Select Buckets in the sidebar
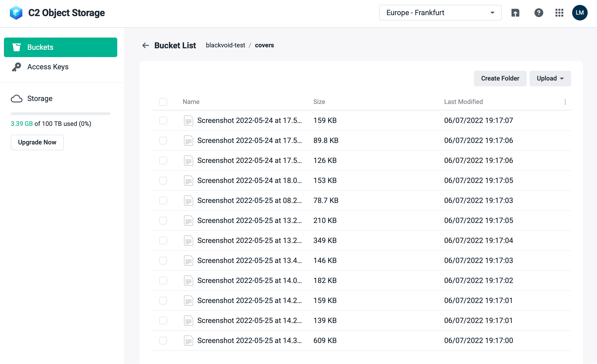 tap(61, 47)
